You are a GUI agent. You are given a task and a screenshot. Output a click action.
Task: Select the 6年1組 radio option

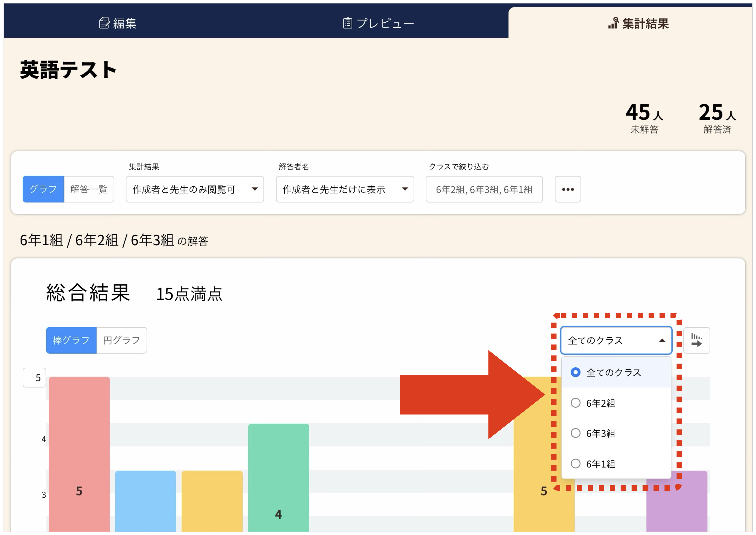[x=575, y=463]
